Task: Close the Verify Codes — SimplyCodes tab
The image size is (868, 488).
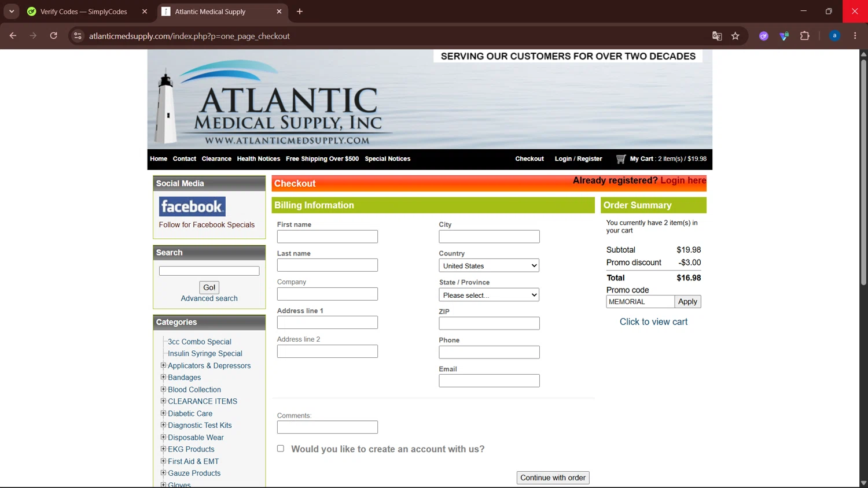Action: pyautogui.click(x=145, y=12)
